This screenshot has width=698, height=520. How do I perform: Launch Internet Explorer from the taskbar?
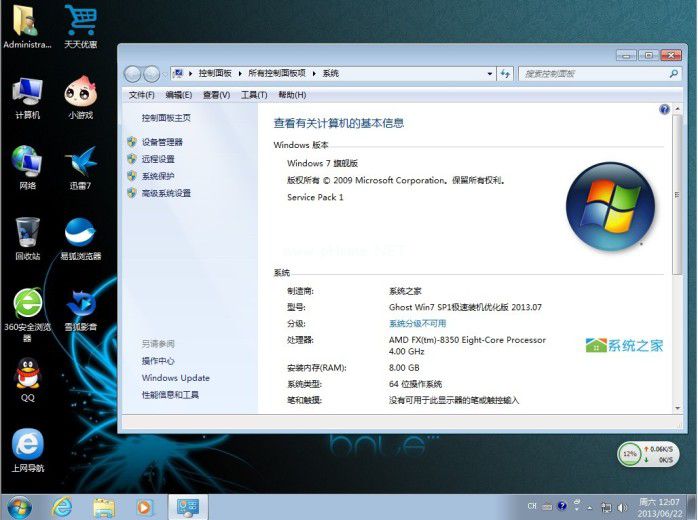[x=62, y=507]
